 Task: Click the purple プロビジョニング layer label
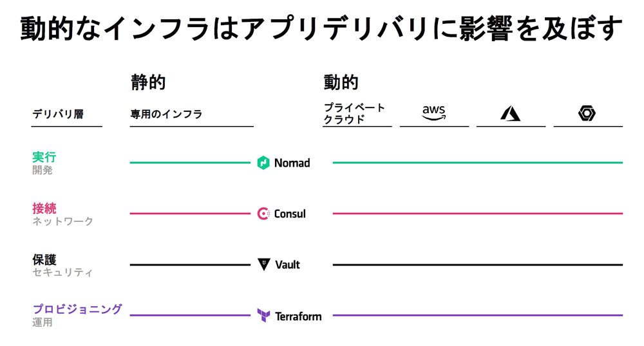coord(77,309)
